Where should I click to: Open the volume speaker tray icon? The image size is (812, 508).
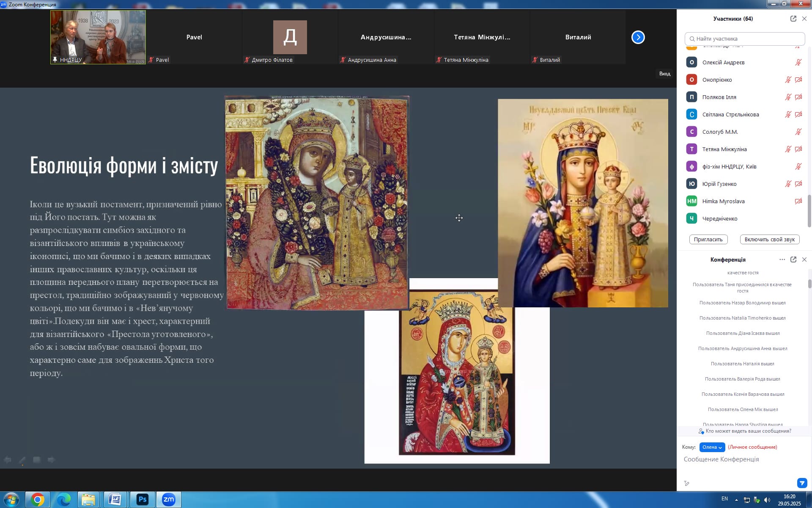[767, 500]
